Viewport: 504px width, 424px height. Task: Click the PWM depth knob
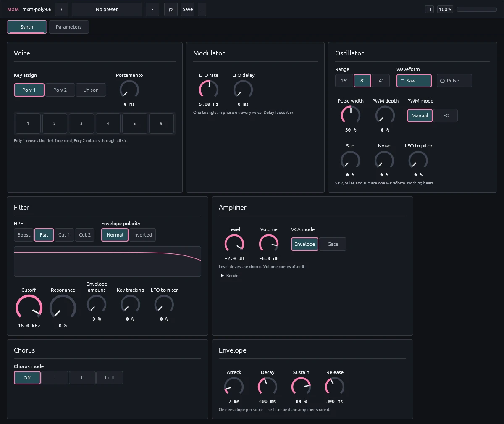pos(385,115)
